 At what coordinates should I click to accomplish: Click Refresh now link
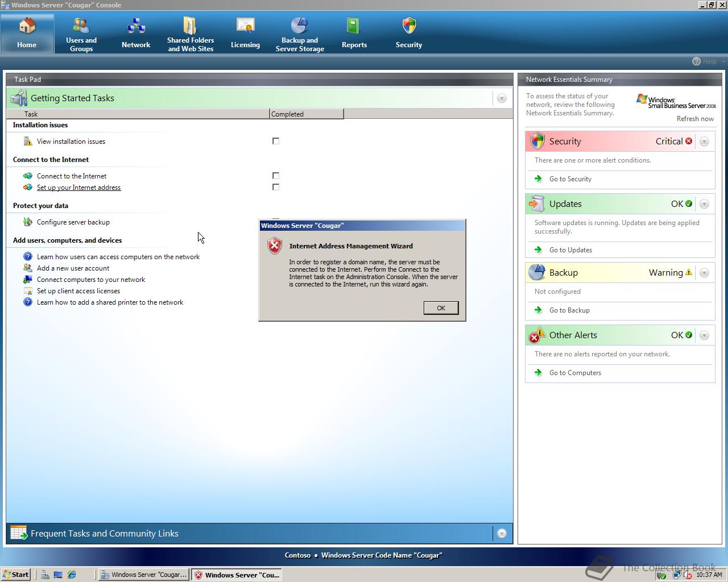(695, 119)
